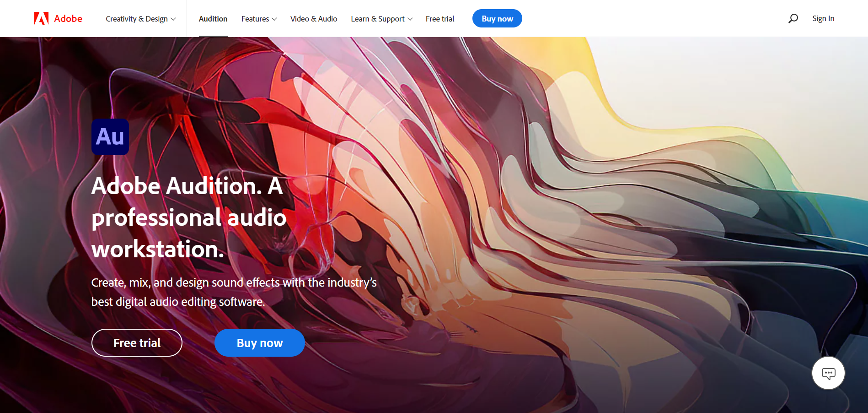Click the Buy now button in header

pos(497,18)
